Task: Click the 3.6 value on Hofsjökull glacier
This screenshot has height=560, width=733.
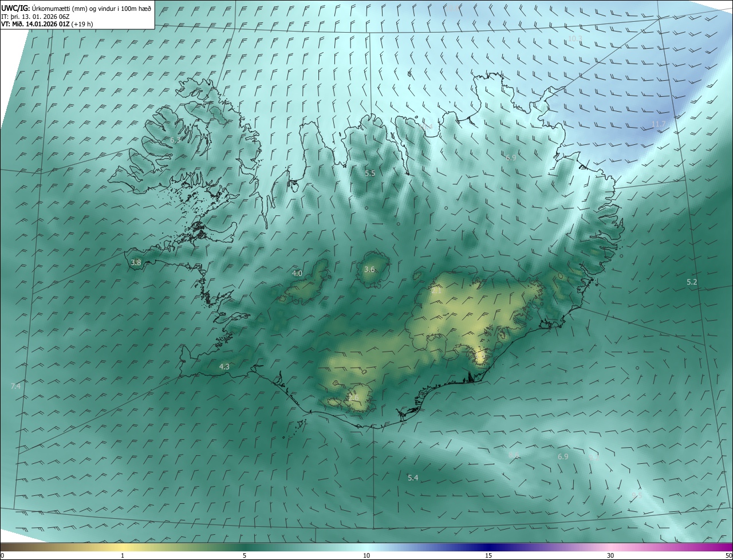Action: (369, 269)
